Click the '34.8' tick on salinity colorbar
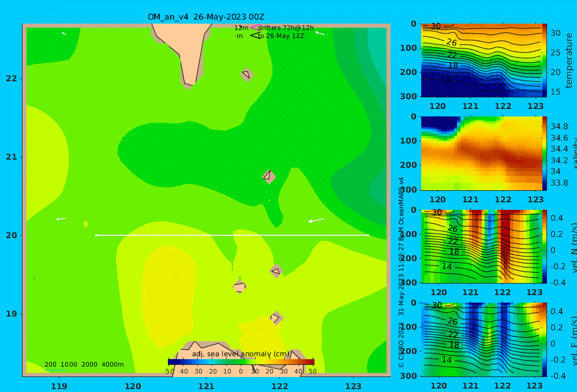The width and height of the screenshot is (577, 392). tap(559, 126)
